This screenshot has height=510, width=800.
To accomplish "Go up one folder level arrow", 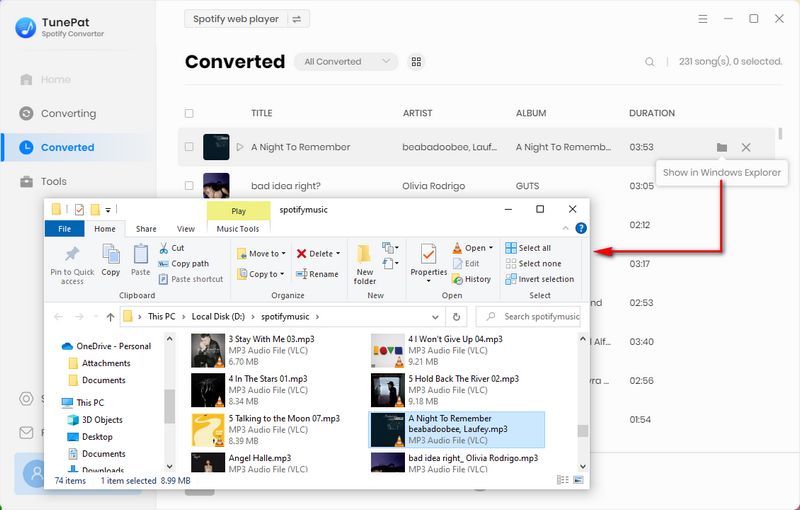I will [110, 317].
